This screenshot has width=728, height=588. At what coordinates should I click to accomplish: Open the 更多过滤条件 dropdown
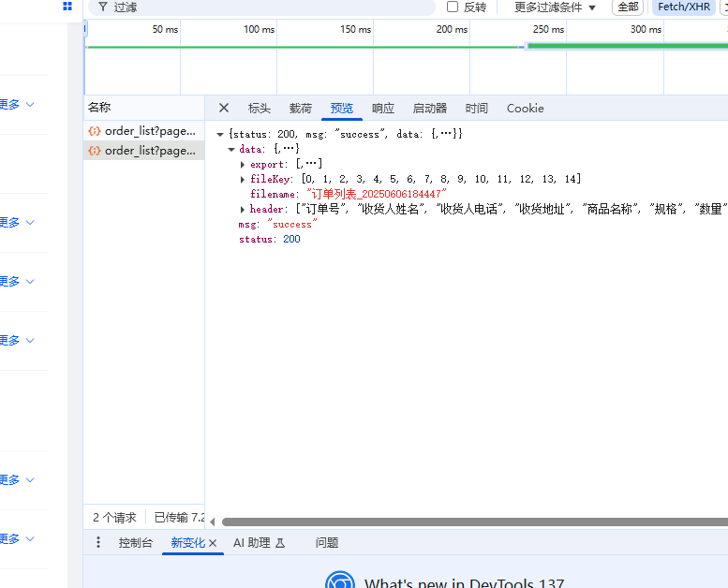(555, 7)
